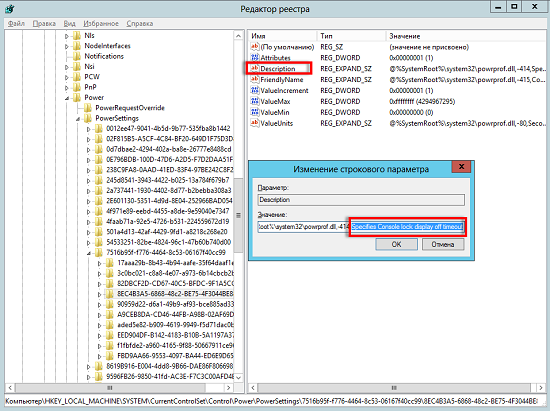Click the ValueMin DWORD icon
This screenshot has width=550, height=411.
click(255, 112)
